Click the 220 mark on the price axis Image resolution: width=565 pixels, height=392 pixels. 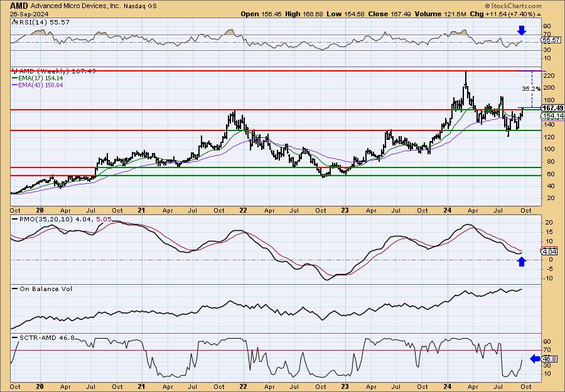pyautogui.click(x=549, y=76)
